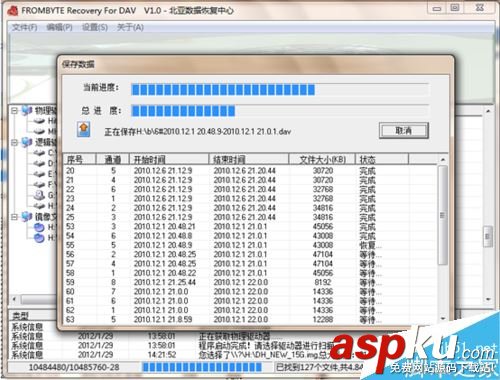Click the FROMBYTE app icon in title bar

[x=13, y=11]
